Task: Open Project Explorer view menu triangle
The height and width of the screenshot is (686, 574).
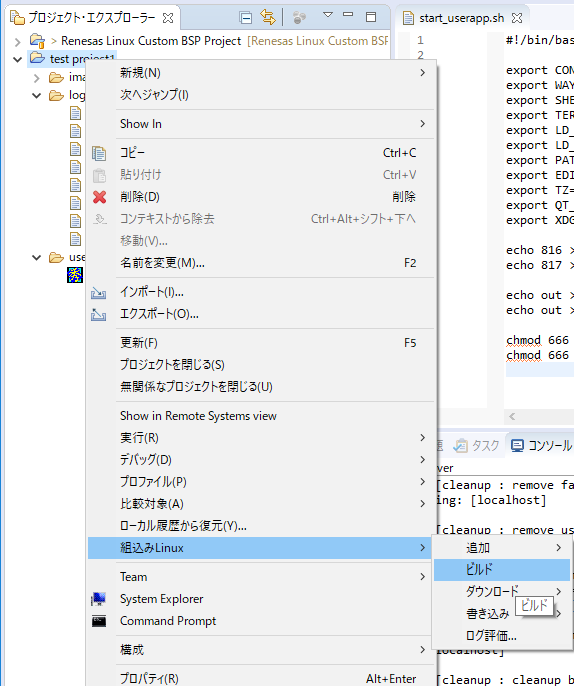Action: point(328,15)
